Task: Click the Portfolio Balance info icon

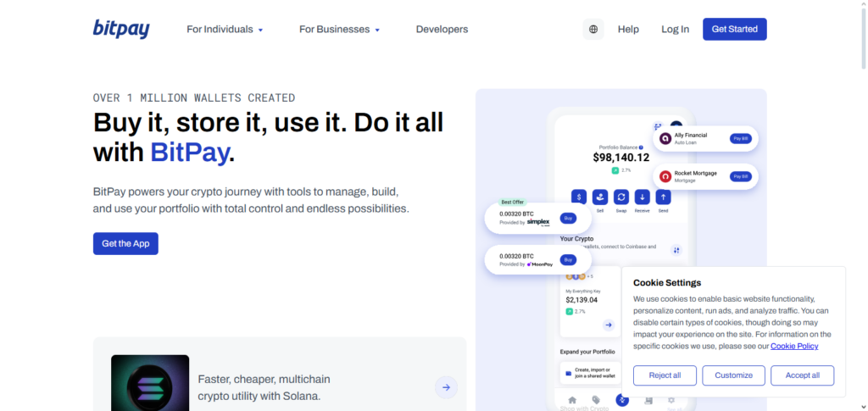Action: 641,147
